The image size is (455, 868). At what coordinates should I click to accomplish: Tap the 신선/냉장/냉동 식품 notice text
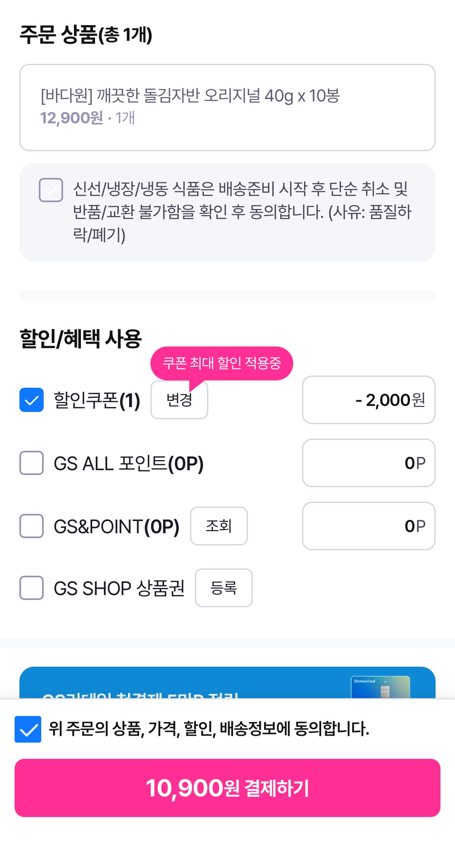tap(242, 212)
